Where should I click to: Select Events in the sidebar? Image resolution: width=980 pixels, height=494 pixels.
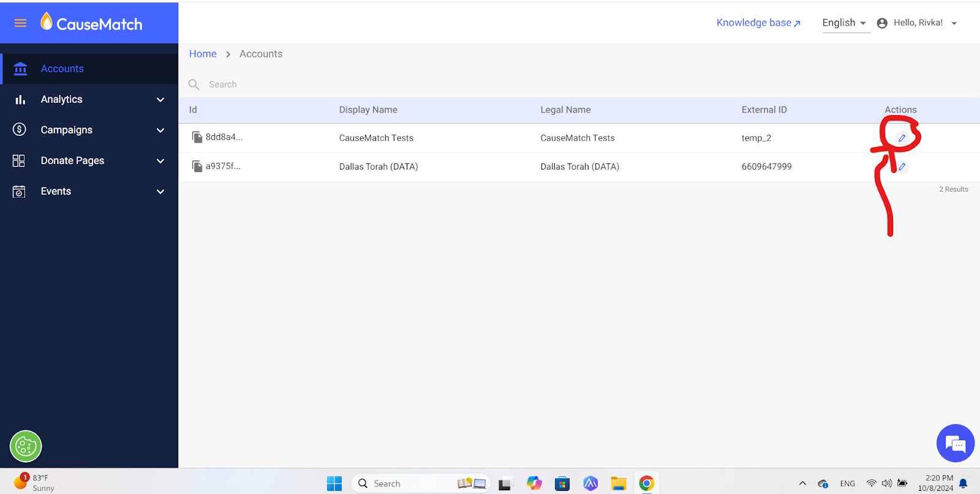[x=56, y=191]
